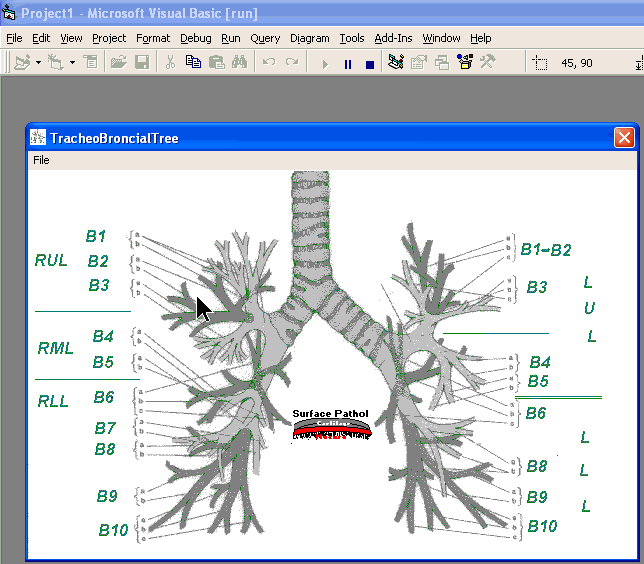
Task: Open the Add-Ins menu
Action: (x=392, y=38)
